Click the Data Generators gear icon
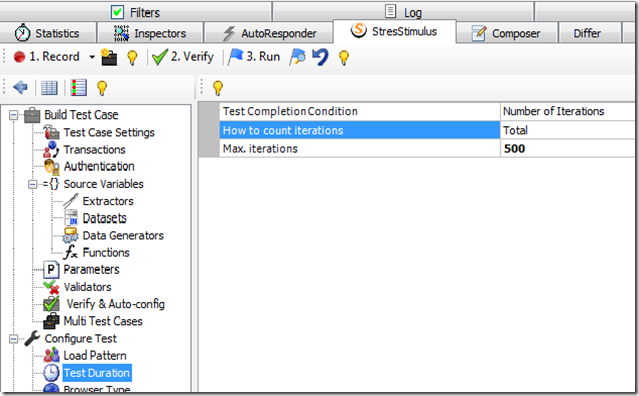The height and width of the screenshot is (396, 639). pos(71,235)
